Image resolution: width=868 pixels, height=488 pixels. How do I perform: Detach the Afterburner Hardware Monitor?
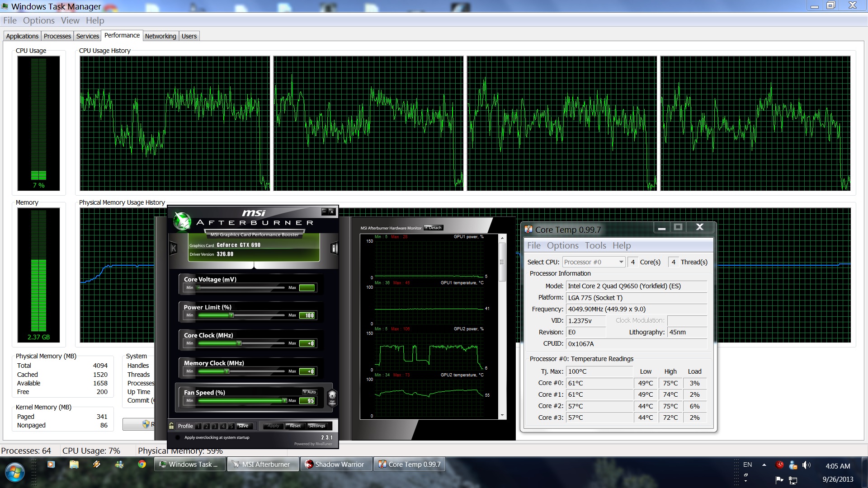(434, 228)
